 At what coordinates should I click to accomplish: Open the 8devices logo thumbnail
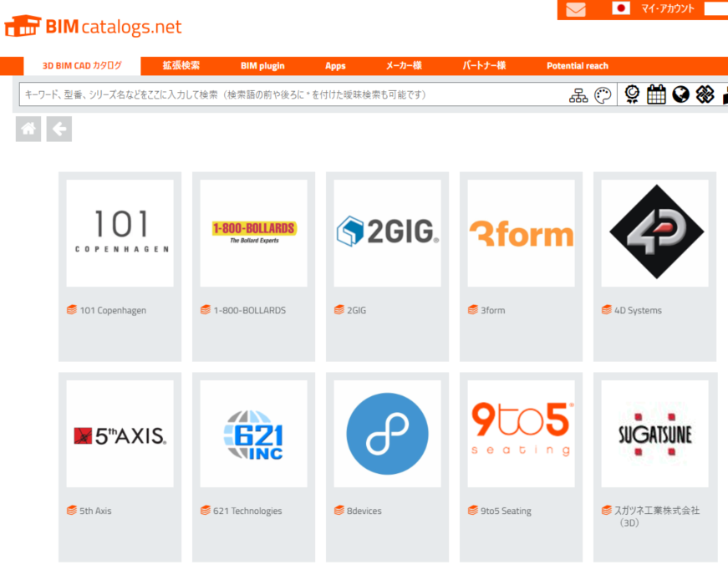[x=387, y=434]
